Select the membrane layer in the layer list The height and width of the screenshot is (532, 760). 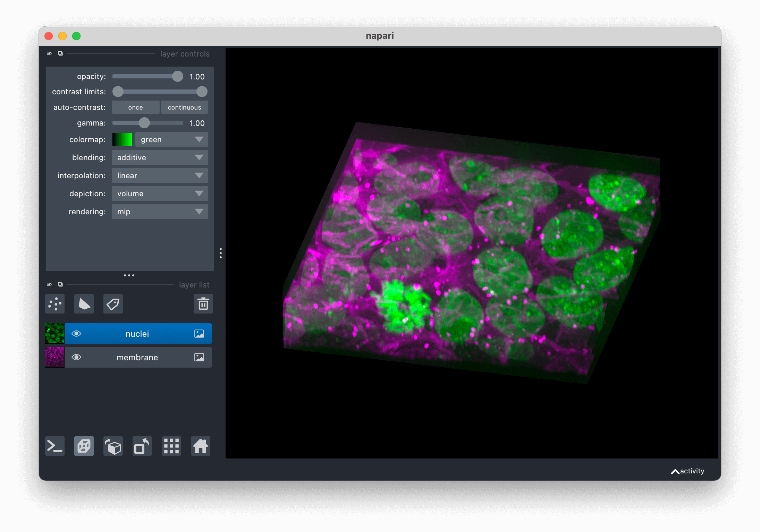click(x=137, y=357)
